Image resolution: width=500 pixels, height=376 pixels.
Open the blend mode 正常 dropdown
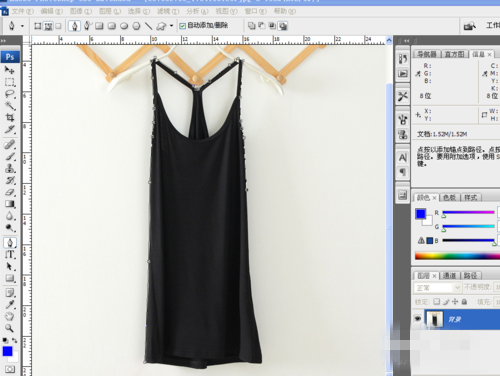(x=437, y=287)
